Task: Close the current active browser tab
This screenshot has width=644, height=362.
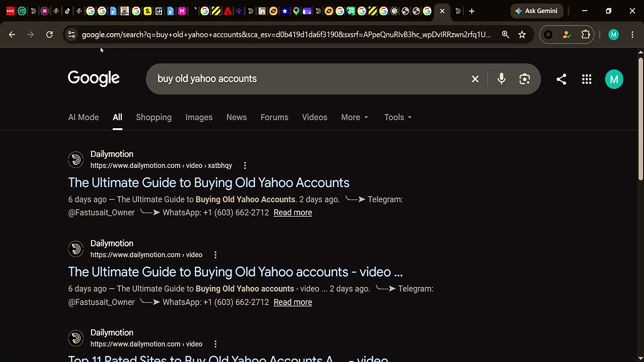Action: click(x=442, y=11)
